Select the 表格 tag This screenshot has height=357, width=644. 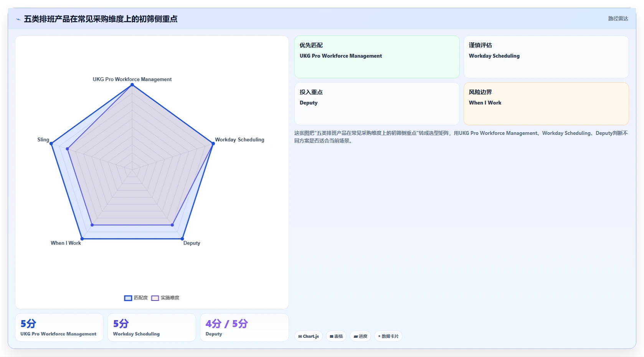coord(336,336)
